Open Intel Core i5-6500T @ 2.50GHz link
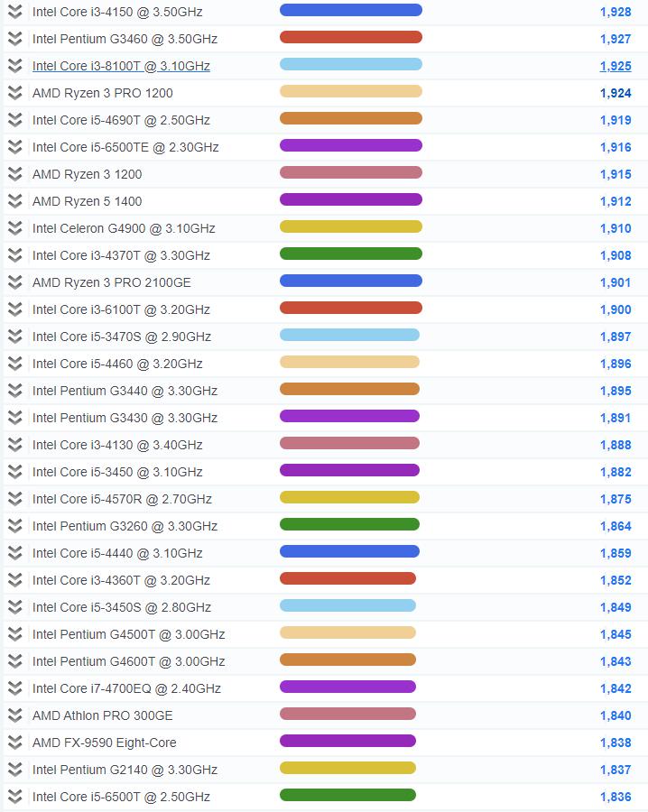The height and width of the screenshot is (812, 648). pos(121,797)
